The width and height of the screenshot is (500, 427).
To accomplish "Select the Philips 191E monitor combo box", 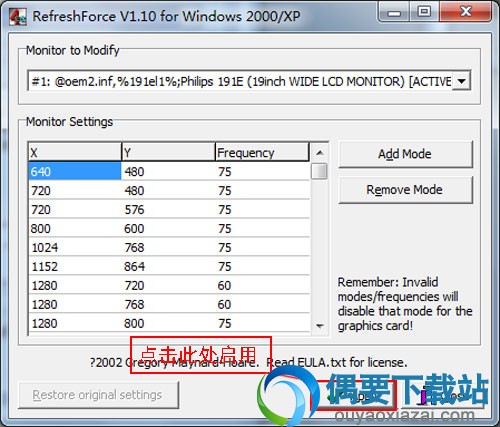I will [249, 81].
